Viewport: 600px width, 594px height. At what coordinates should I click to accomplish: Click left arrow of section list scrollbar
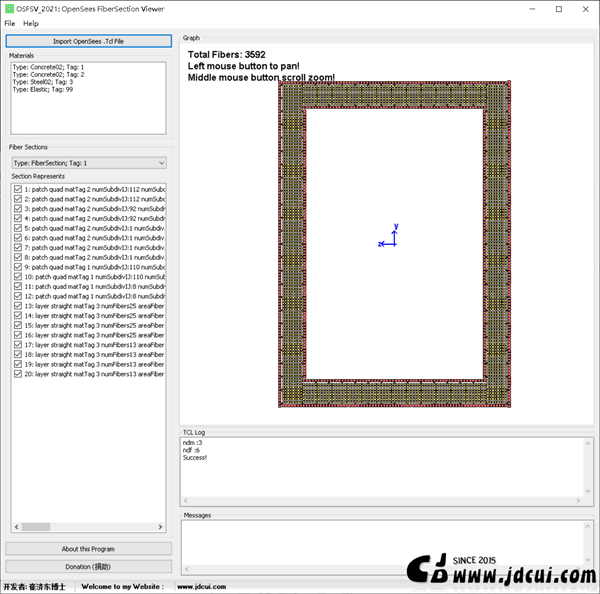coord(16,527)
